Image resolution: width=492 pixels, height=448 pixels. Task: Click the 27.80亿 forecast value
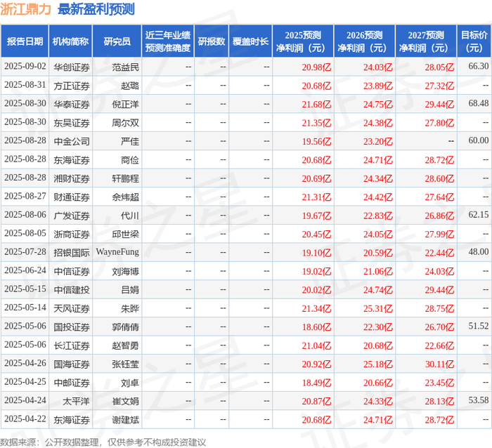pyautogui.click(x=439, y=123)
